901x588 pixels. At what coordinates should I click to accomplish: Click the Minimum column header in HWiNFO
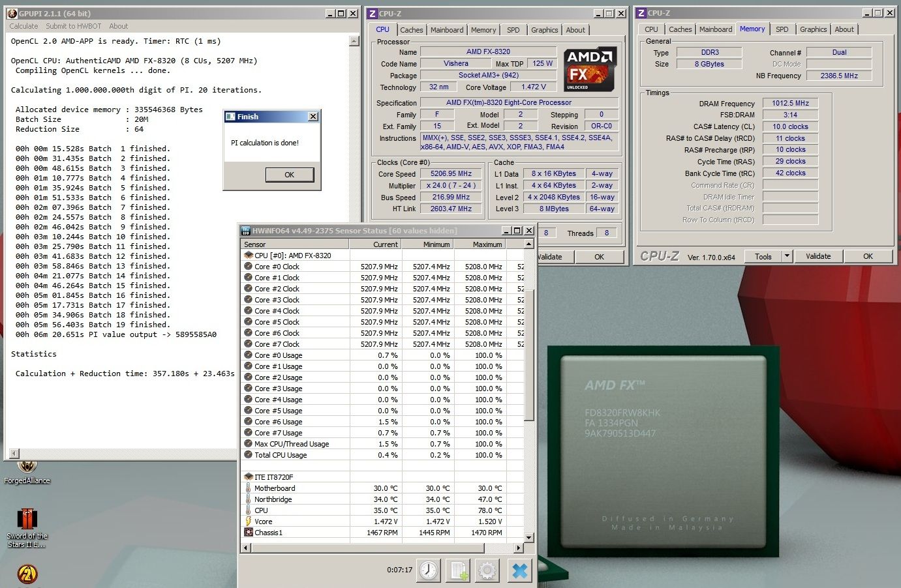[427, 244]
